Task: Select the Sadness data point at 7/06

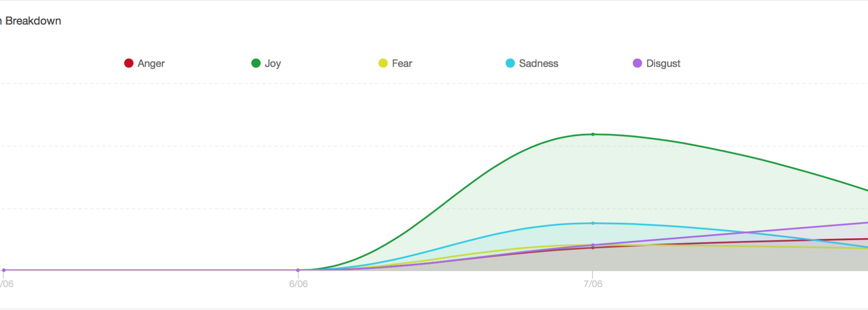Action: coord(593,223)
